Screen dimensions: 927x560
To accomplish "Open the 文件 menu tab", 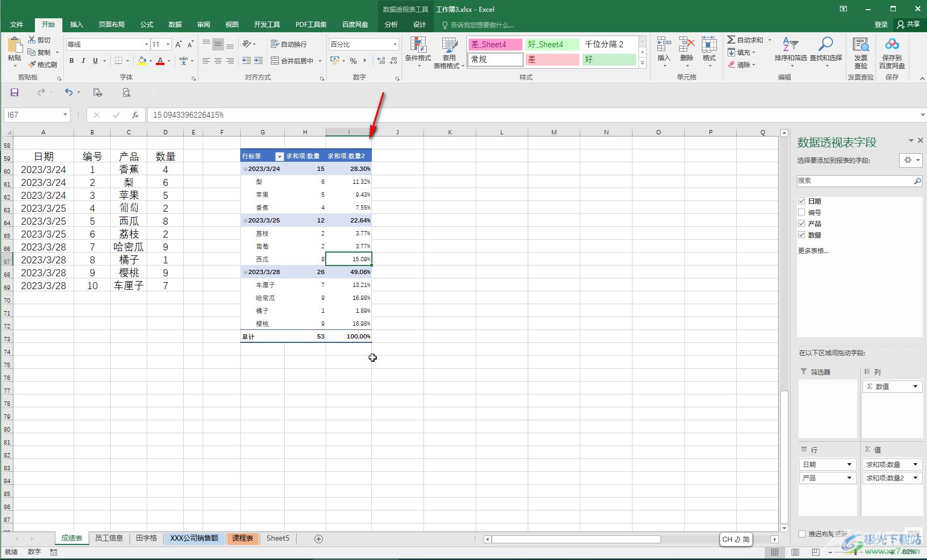I will (17, 25).
